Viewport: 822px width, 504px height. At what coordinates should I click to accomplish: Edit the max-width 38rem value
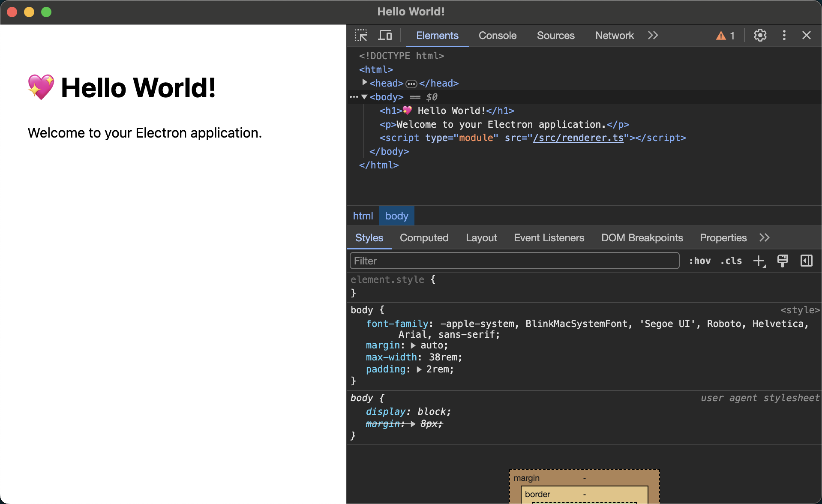pyautogui.click(x=443, y=357)
